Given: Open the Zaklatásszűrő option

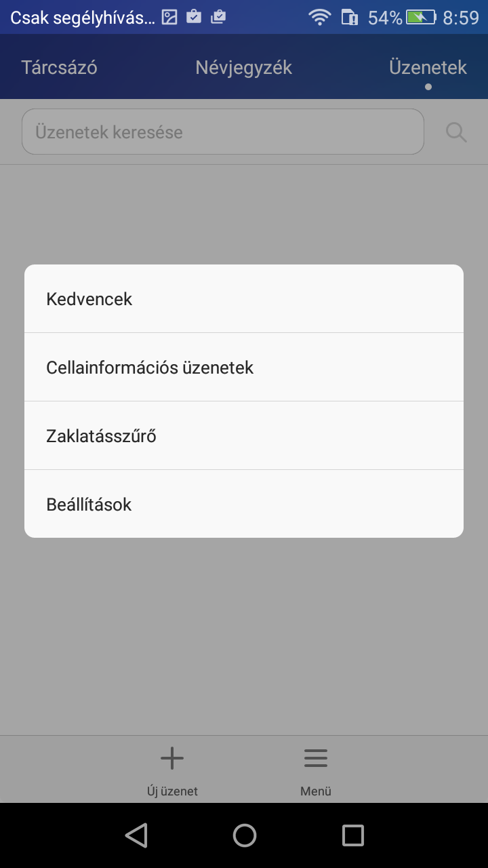Looking at the screenshot, I should [244, 436].
